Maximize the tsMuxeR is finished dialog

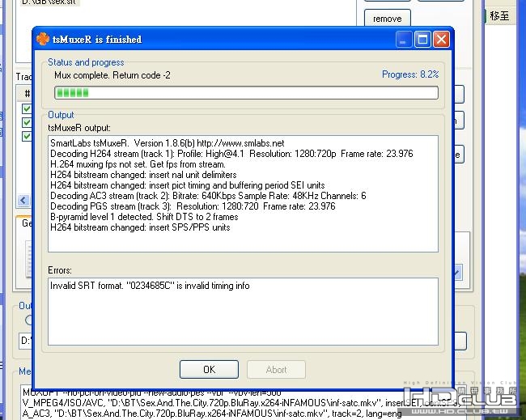coord(422,40)
